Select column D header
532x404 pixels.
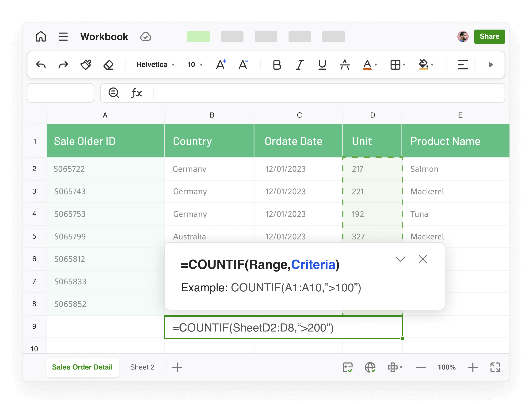(x=372, y=115)
